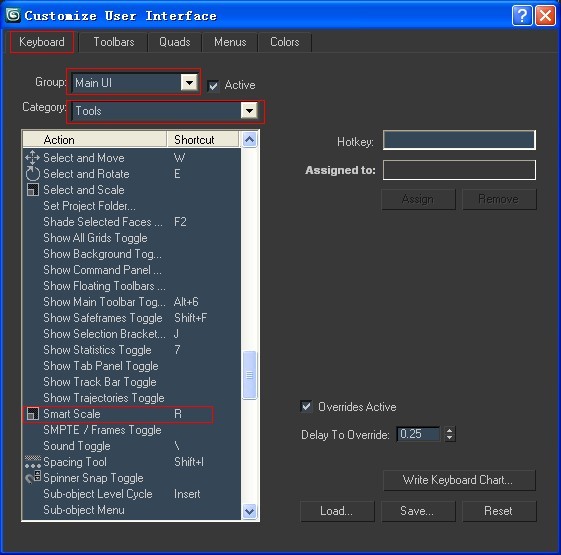Select Show Track Bar Toggle action

point(132,382)
